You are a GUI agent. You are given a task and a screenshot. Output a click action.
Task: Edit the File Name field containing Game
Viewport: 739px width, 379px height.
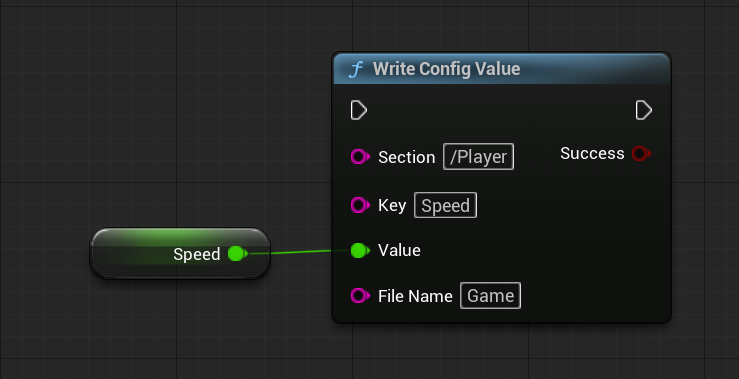(x=490, y=296)
